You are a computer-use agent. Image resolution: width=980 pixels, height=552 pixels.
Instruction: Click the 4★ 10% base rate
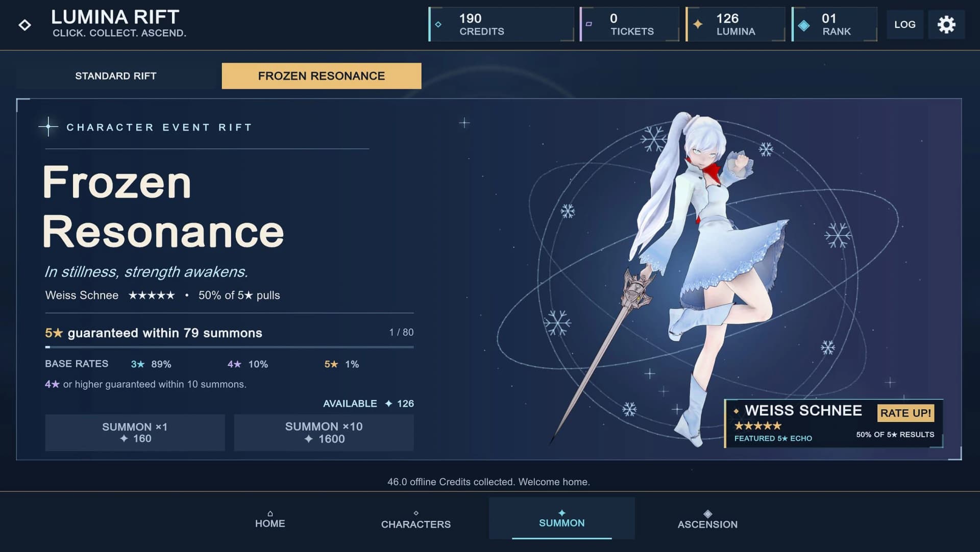tap(248, 364)
